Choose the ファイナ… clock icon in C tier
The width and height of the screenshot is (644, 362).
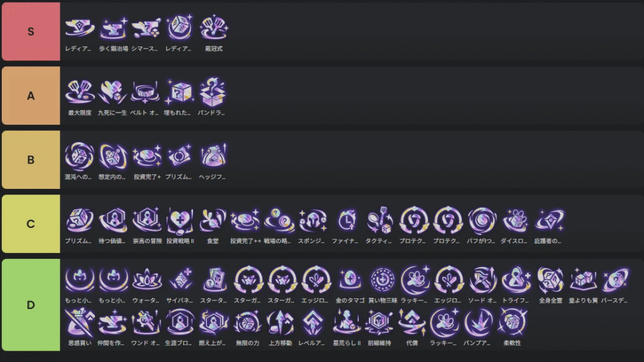pos(347,220)
